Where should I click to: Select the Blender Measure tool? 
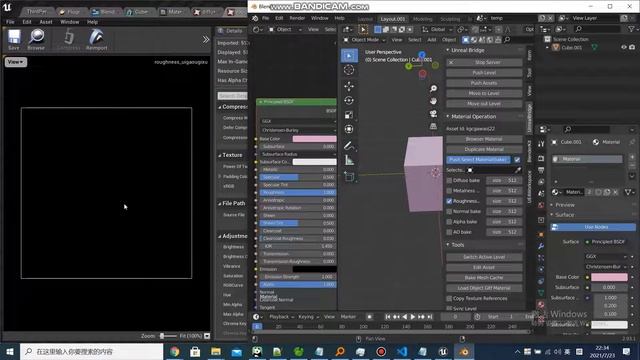[349, 160]
